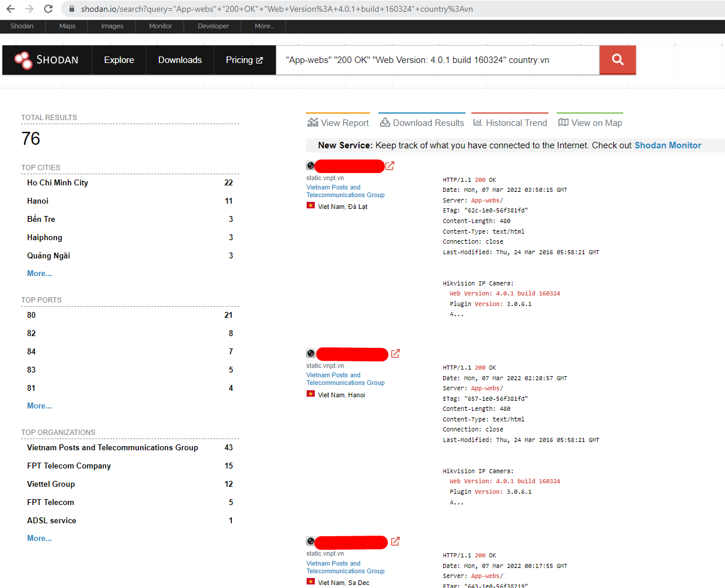Image resolution: width=725 pixels, height=588 pixels.
Task: Filter by Quảng Ngãi city
Action: pos(48,255)
